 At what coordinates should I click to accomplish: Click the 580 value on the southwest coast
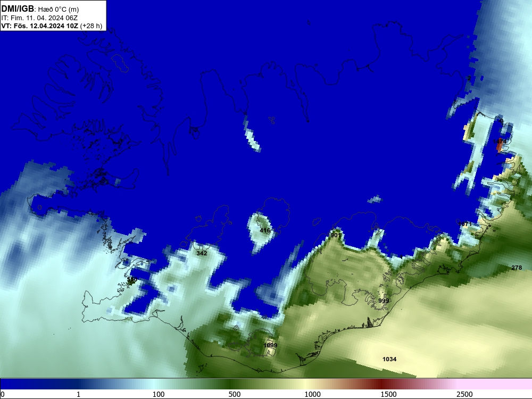(132, 280)
